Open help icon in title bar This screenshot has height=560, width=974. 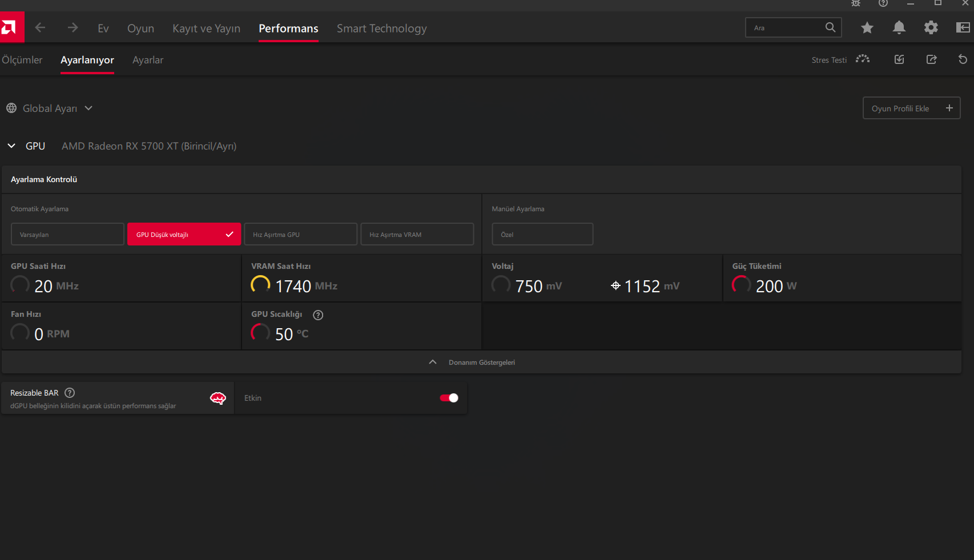pyautogui.click(x=883, y=3)
